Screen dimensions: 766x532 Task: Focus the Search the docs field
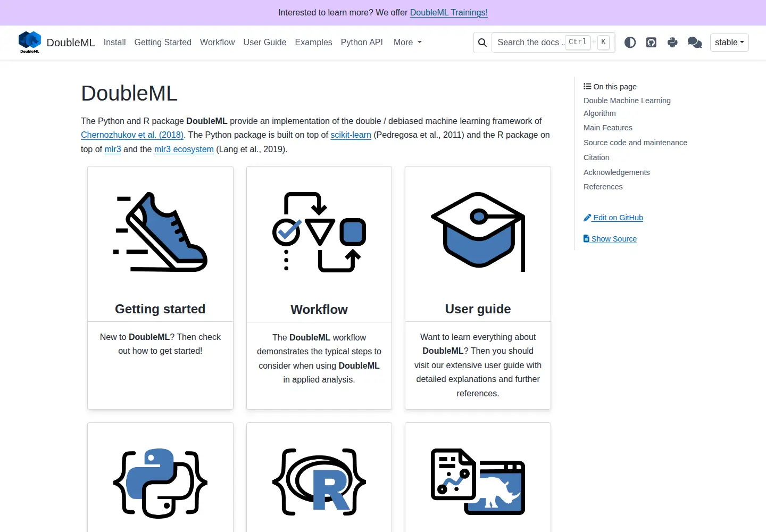point(553,43)
